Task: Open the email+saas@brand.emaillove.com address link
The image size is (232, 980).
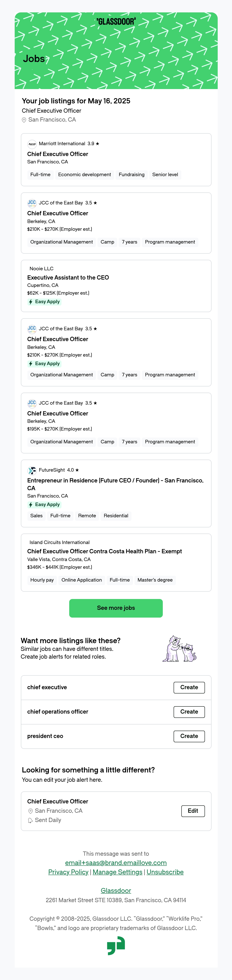Action: click(x=116, y=863)
